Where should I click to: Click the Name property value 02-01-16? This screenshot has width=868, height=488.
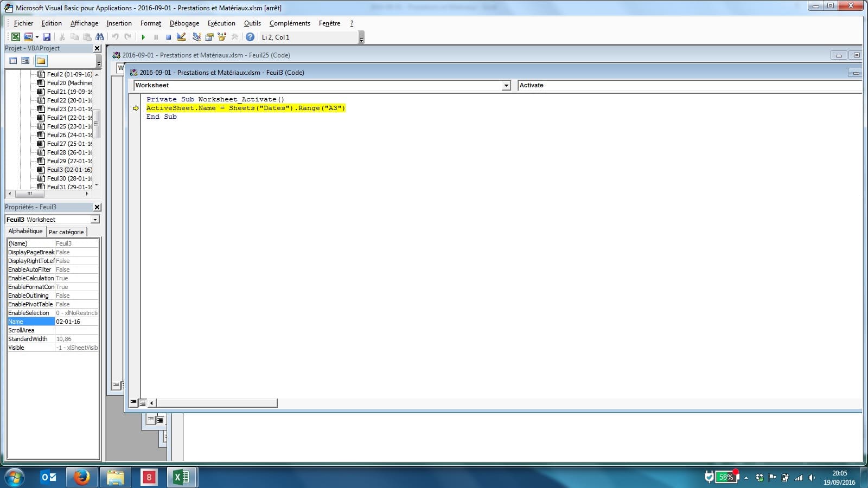(76, 322)
